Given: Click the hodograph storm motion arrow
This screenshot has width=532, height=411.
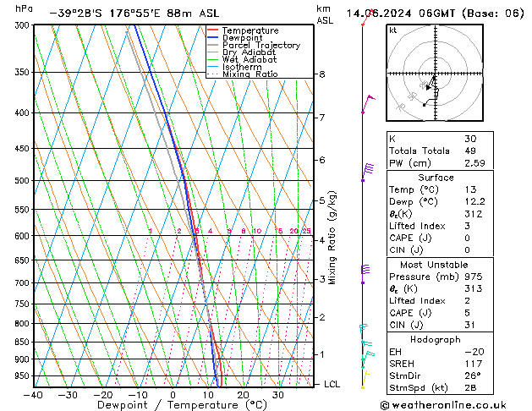Looking at the screenshot, I should [x=431, y=84].
